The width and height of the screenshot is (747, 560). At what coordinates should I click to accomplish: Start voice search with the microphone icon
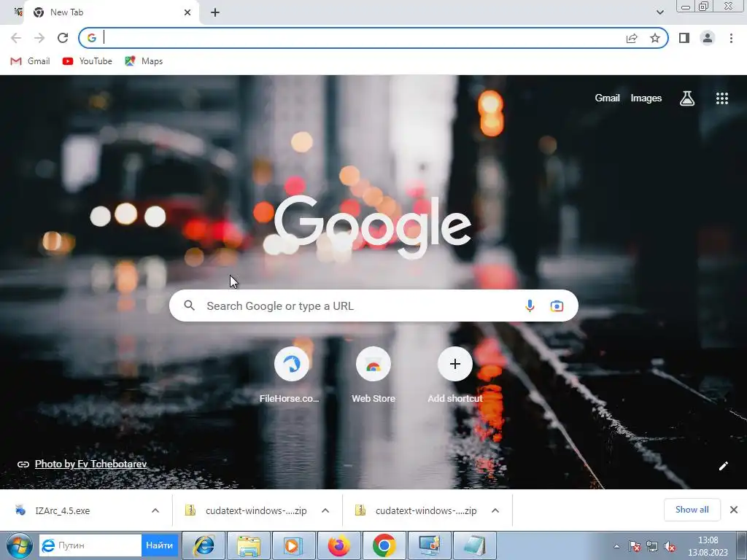(530, 306)
